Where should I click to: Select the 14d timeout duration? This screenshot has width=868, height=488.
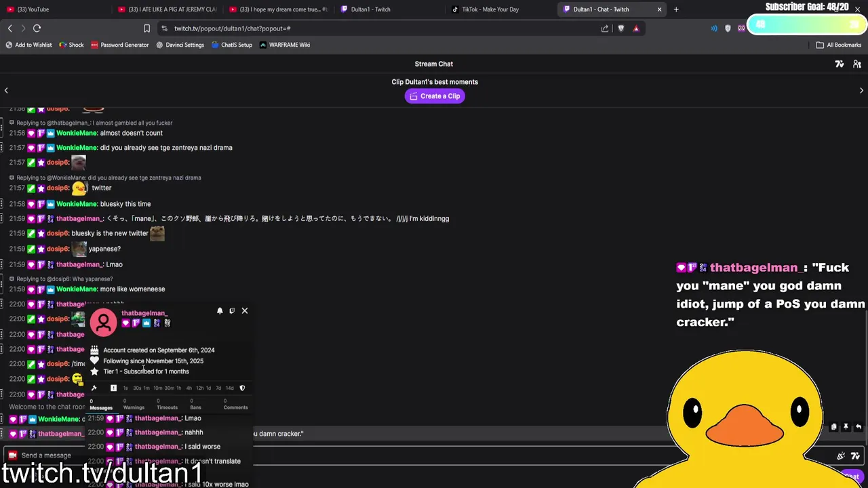coord(229,388)
